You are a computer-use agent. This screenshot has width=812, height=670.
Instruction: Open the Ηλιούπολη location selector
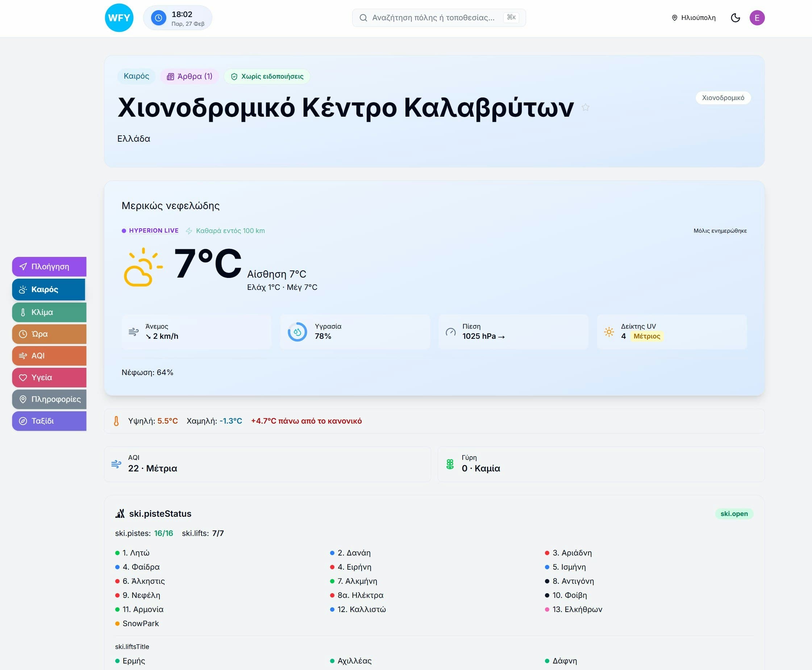click(694, 18)
